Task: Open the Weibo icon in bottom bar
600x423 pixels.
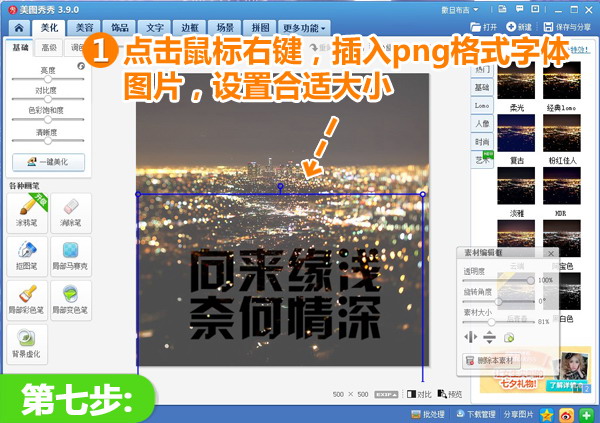Action: [567, 415]
